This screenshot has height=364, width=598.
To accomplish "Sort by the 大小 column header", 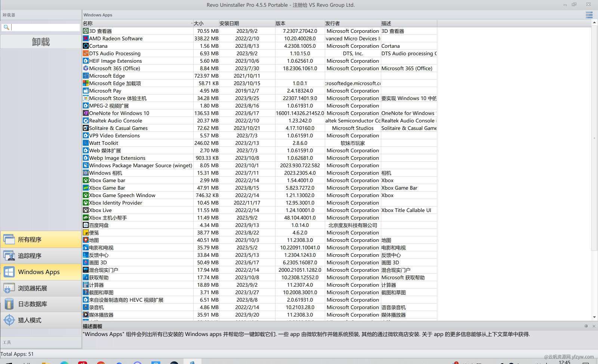I will (x=206, y=23).
